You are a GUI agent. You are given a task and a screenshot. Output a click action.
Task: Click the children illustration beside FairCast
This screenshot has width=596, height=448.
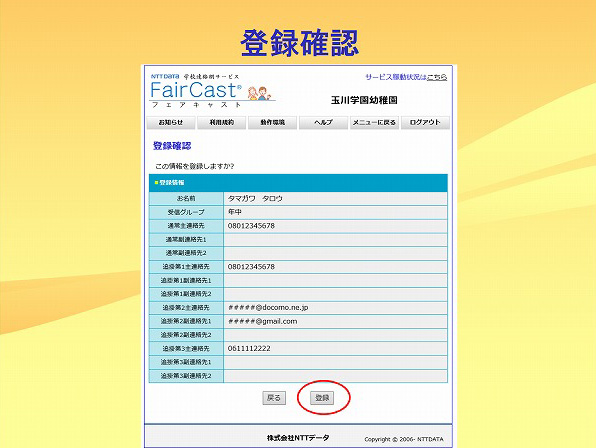[x=259, y=93]
